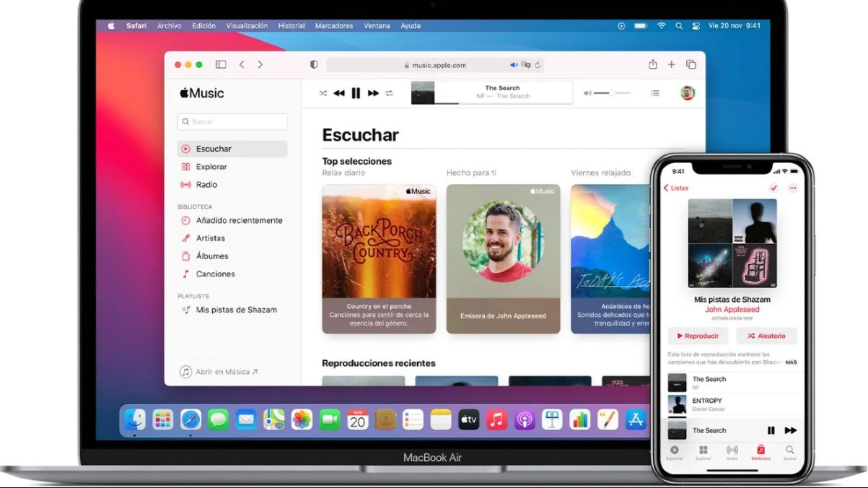
Task: Open the play queue list icon
Action: [x=655, y=93]
